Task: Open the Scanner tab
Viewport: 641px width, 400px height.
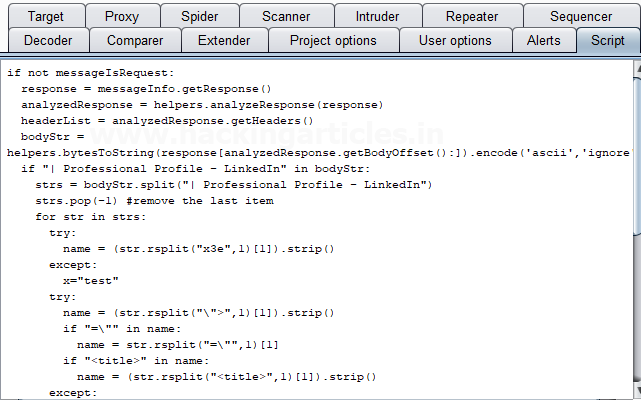Action: click(286, 16)
